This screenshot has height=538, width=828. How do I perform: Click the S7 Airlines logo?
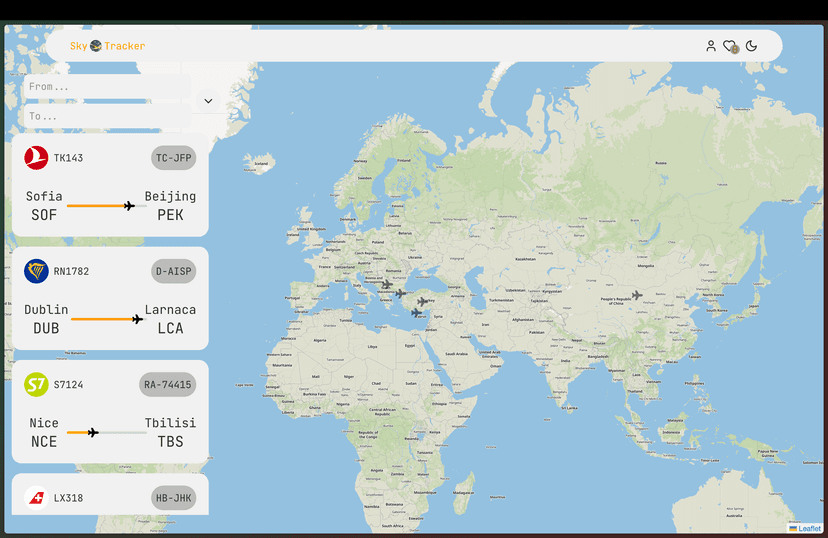pos(36,384)
